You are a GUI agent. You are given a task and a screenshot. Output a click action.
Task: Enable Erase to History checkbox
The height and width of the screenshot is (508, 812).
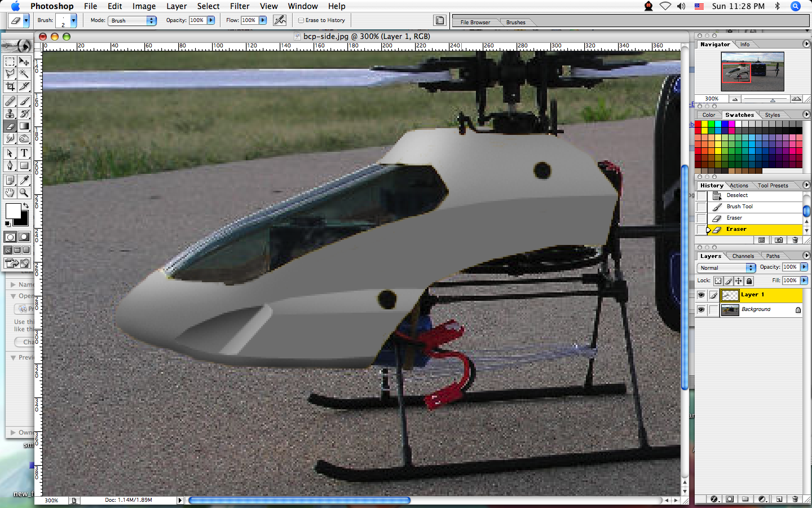point(301,20)
